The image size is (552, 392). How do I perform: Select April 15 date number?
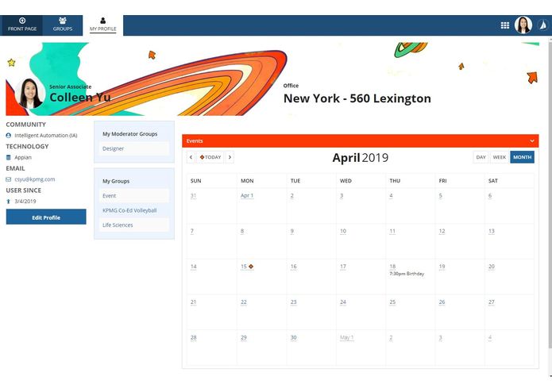coord(244,267)
